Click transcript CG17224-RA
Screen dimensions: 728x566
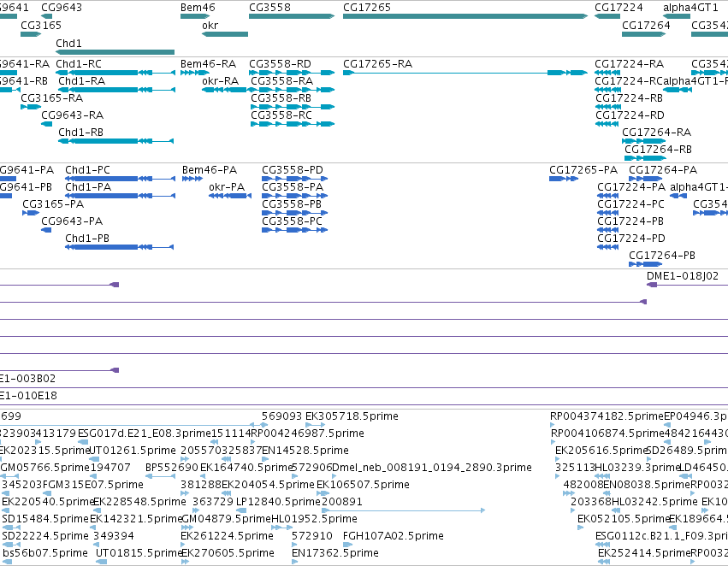629,63
